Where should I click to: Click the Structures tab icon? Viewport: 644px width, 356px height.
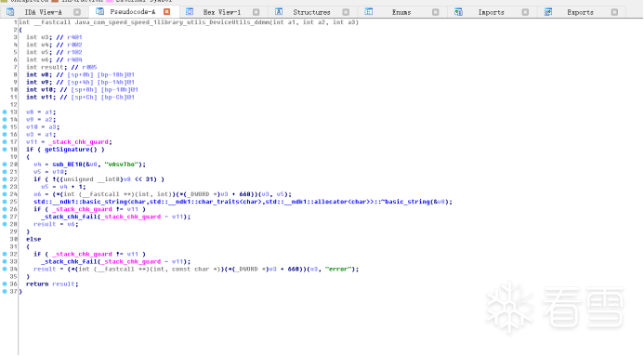pyautogui.click(x=279, y=12)
